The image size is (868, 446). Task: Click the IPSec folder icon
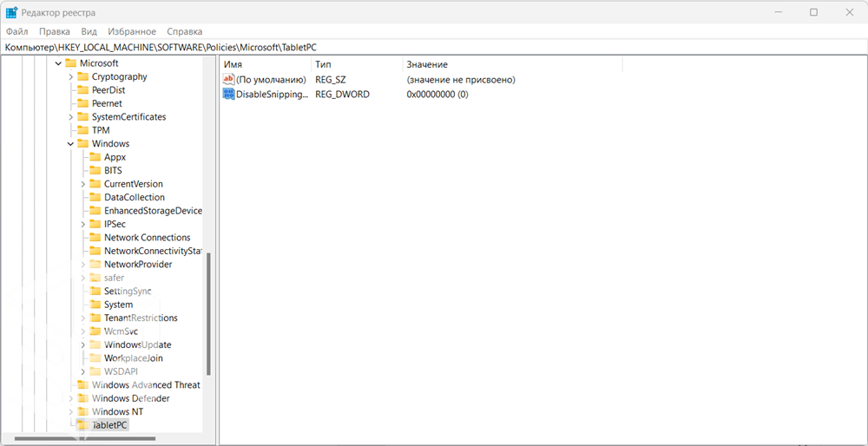95,224
